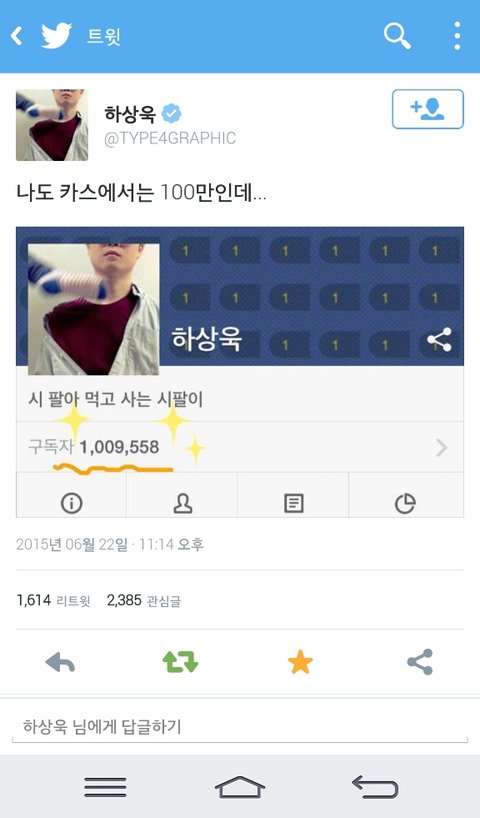Go back using the header arrow

[17, 36]
